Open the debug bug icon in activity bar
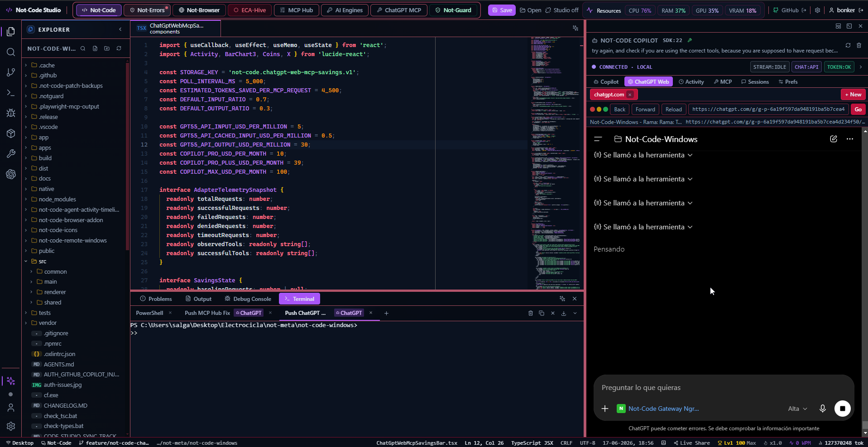 point(11,113)
